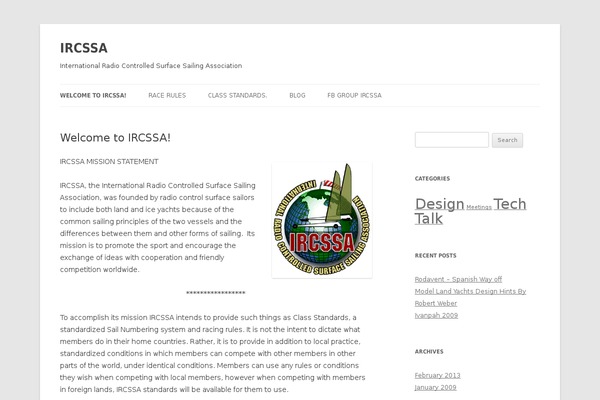Image resolution: width=600 pixels, height=400 pixels.
Task: Open the IRCSSA site title link
Action: coord(83,48)
